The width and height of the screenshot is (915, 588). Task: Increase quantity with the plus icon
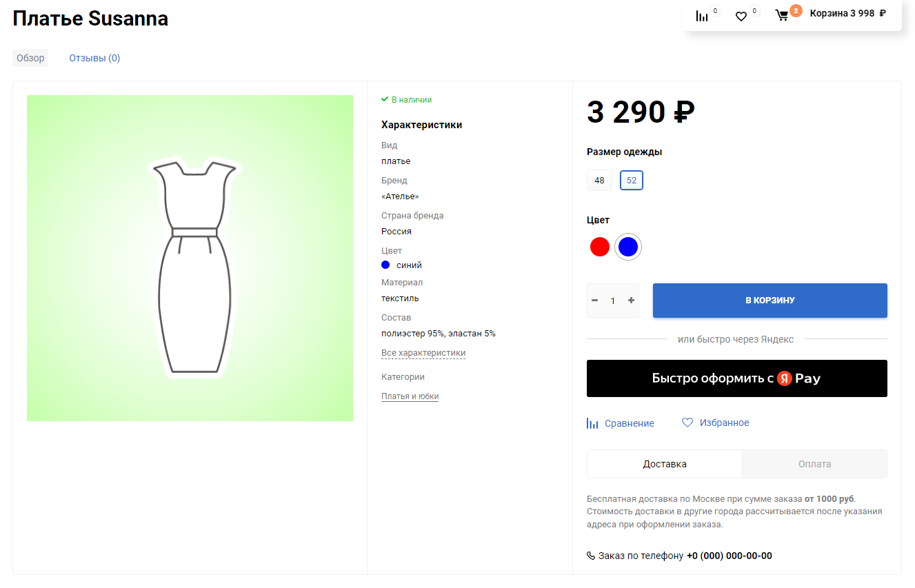coord(631,301)
